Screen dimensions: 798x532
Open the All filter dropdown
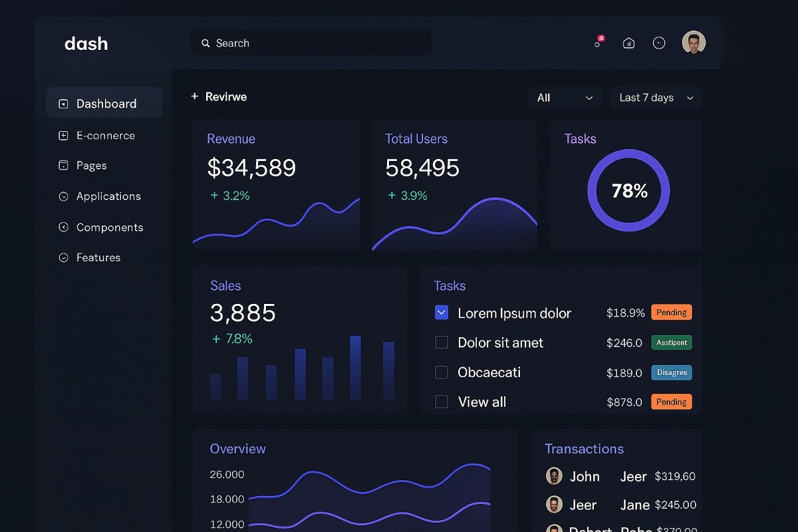click(565, 97)
